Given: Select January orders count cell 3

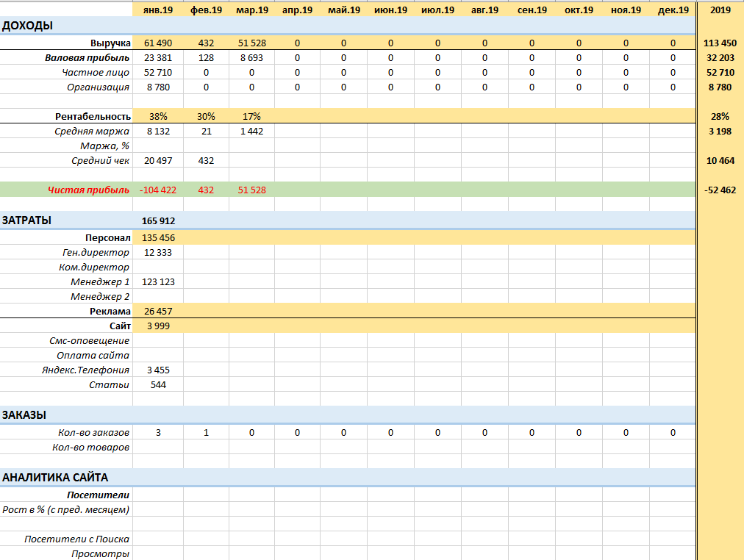Looking at the screenshot, I should (x=158, y=433).
